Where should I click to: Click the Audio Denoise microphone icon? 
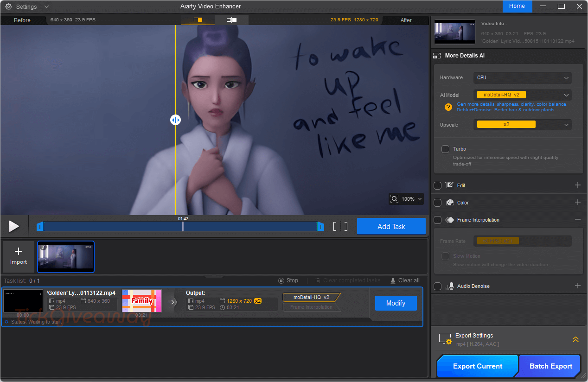coord(449,286)
